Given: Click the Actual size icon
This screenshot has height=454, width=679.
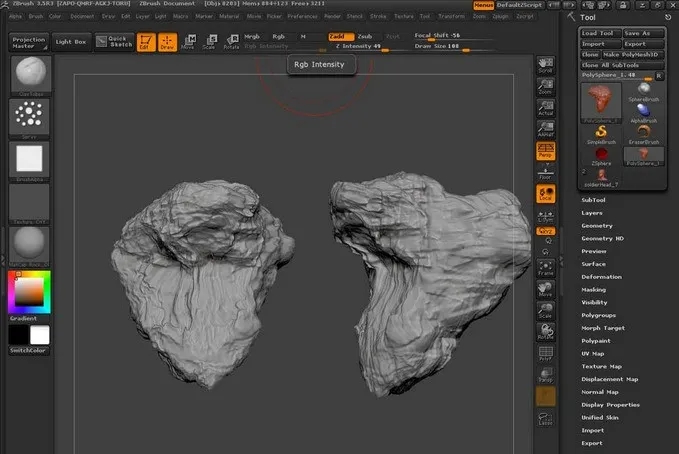Looking at the screenshot, I should 546,108.
